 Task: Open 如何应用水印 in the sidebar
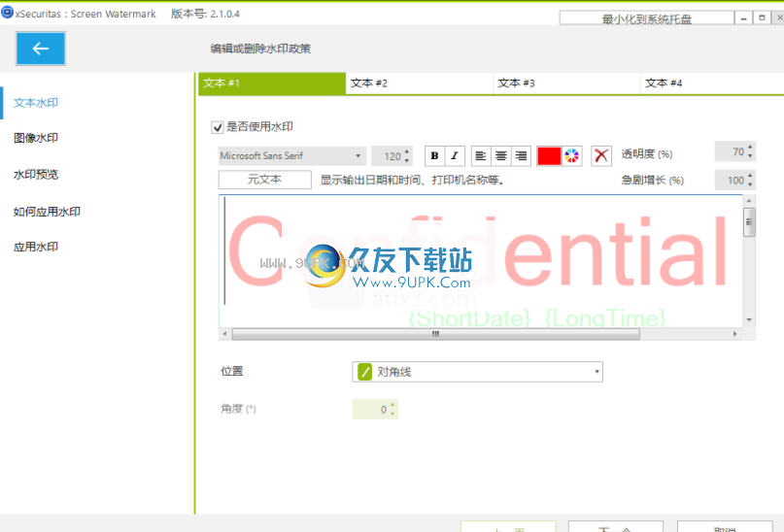pos(47,212)
